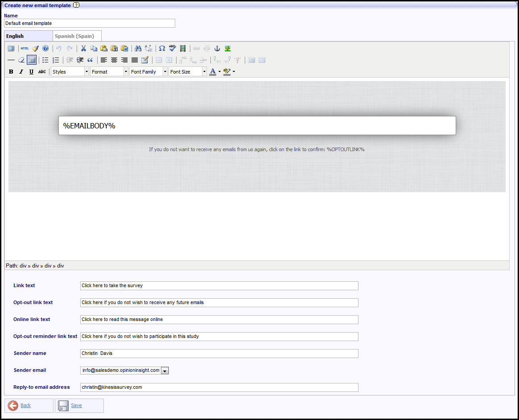
Task: Click the Paste clipboard icon
Action: tap(104, 48)
